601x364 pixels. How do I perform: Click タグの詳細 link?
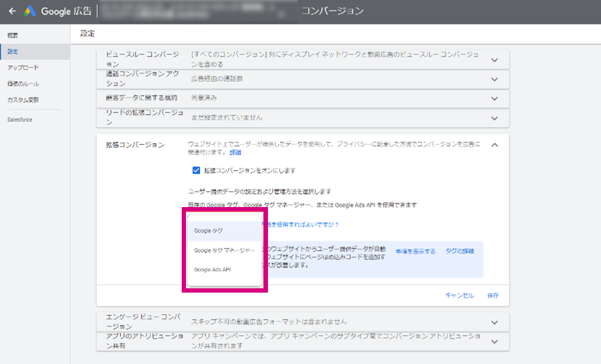pos(460,252)
